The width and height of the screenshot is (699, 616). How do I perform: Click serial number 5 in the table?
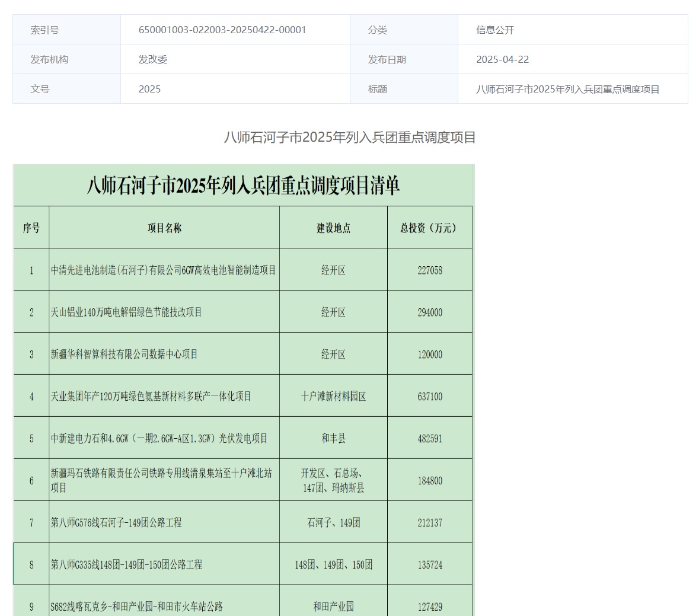point(31,439)
